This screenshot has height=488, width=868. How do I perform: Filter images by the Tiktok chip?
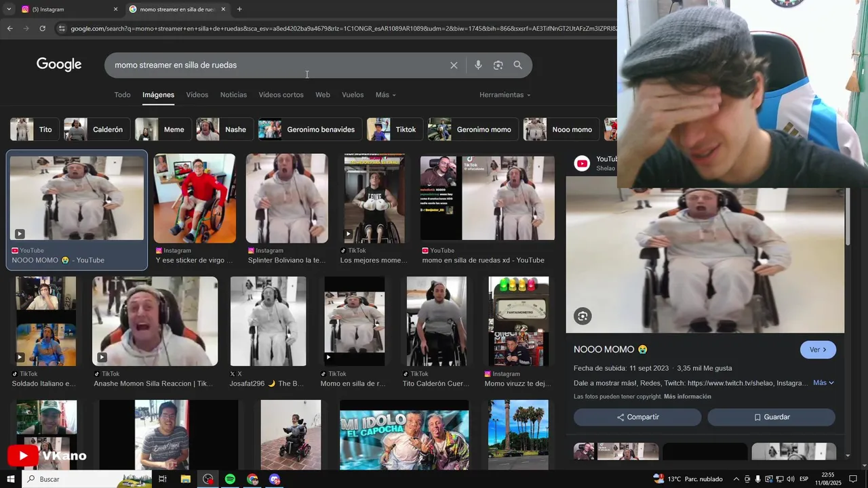394,129
